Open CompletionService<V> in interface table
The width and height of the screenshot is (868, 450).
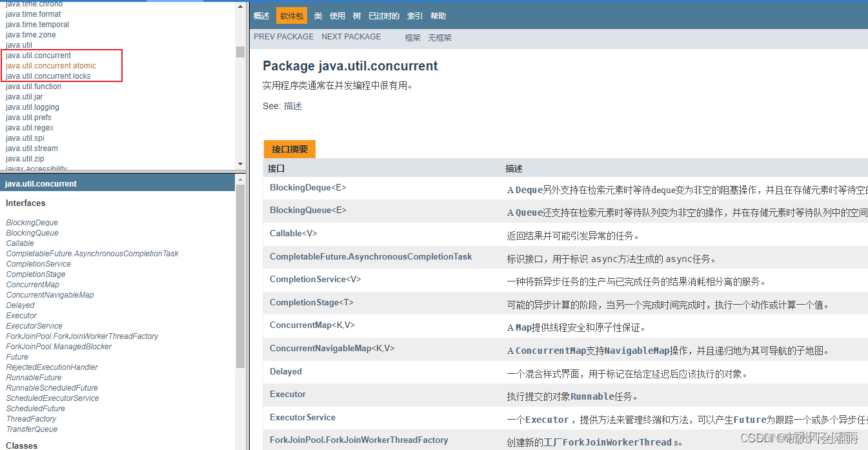point(315,280)
